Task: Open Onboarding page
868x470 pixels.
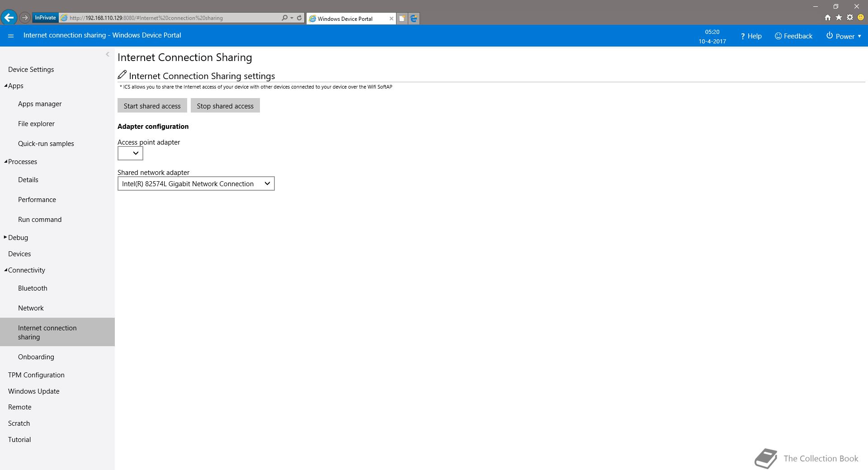Action: tap(36, 357)
